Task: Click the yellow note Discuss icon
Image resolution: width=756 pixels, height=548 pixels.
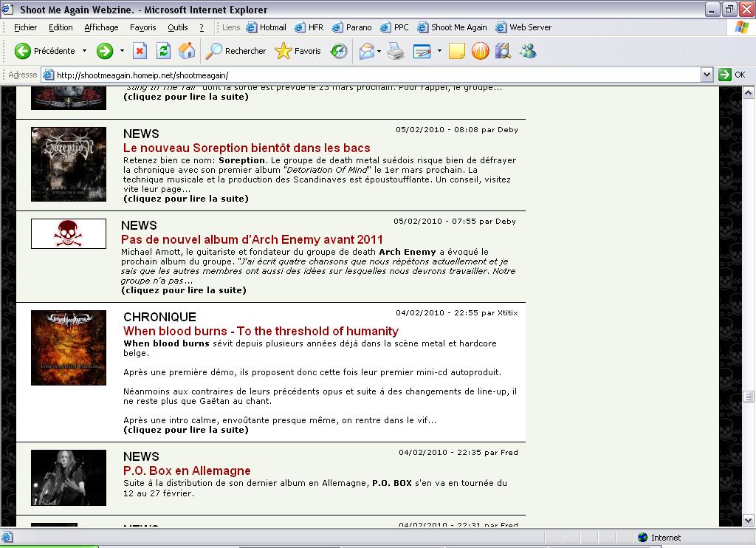Action: [x=456, y=51]
